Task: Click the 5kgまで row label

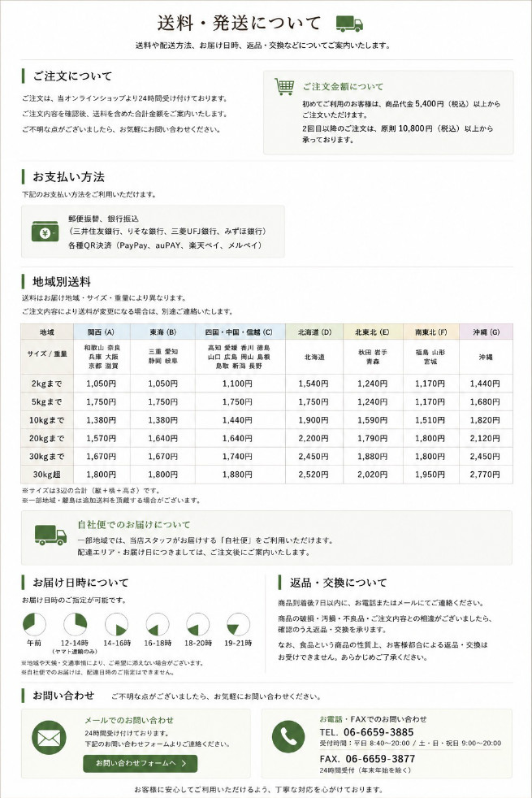Action: pyautogui.click(x=47, y=401)
